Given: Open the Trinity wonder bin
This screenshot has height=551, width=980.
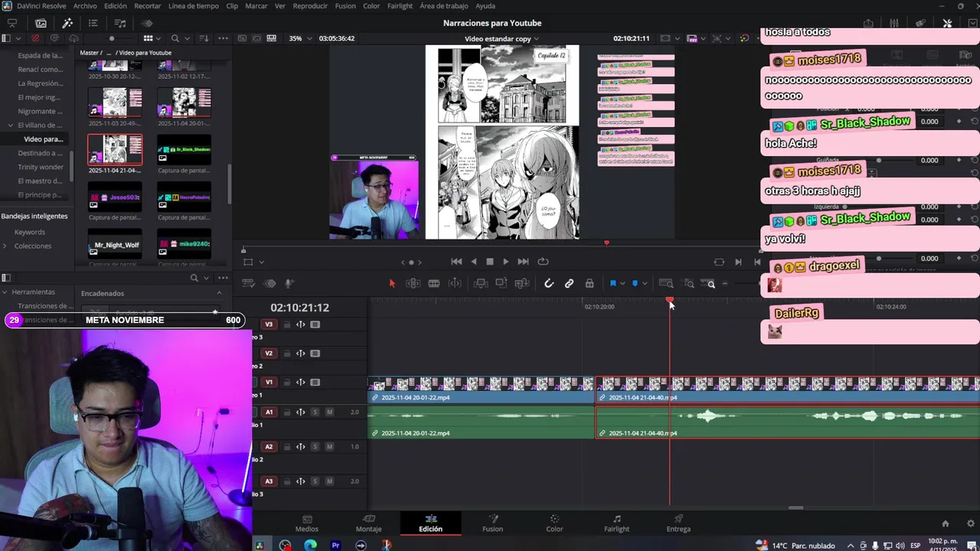Looking at the screenshot, I should pyautogui.click(x=41, y=167).
